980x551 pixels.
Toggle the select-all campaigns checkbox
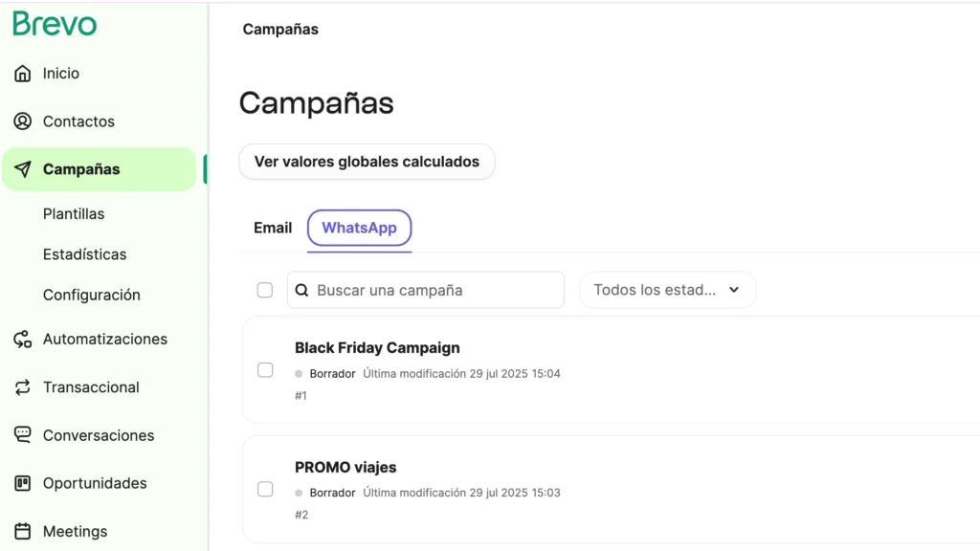[265, 290]
